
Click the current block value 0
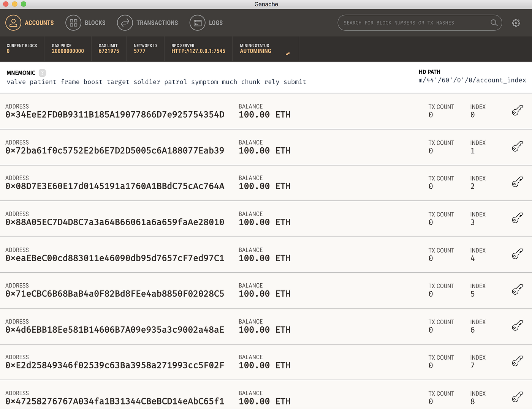(x=8, y=51)
